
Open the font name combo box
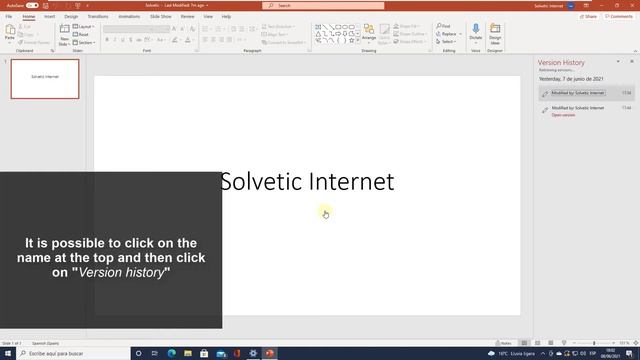pyautogui.click(x=129, y=29)
